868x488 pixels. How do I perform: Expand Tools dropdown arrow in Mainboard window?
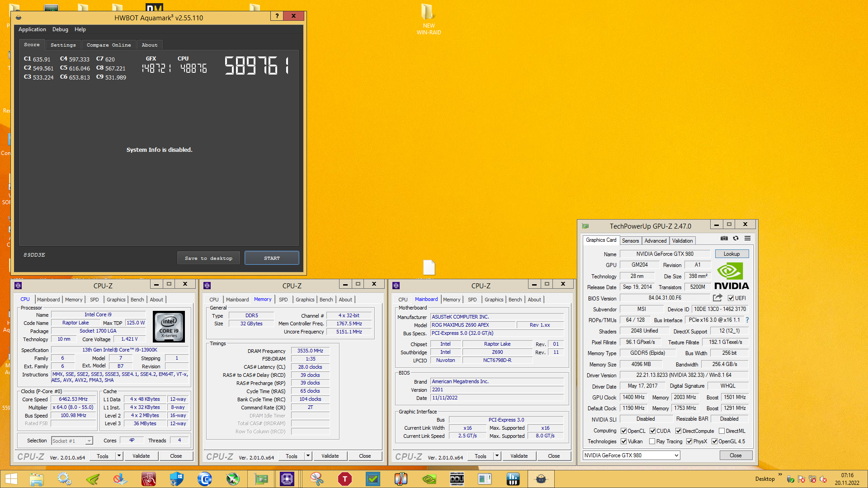click(x=497, y=456)
